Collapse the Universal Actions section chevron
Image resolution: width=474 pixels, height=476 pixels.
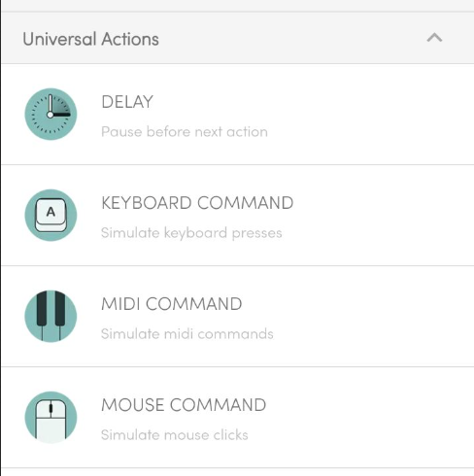coord(434,38)
